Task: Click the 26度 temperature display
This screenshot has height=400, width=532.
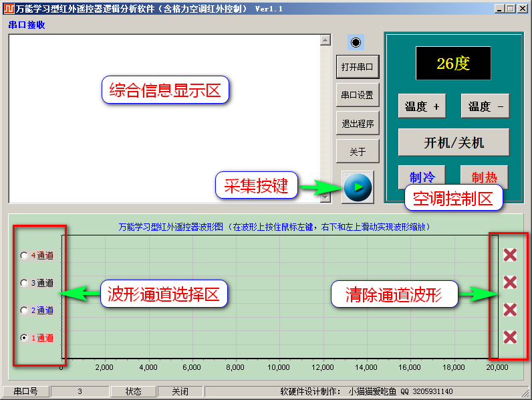Action: click(x=453, y=64)
